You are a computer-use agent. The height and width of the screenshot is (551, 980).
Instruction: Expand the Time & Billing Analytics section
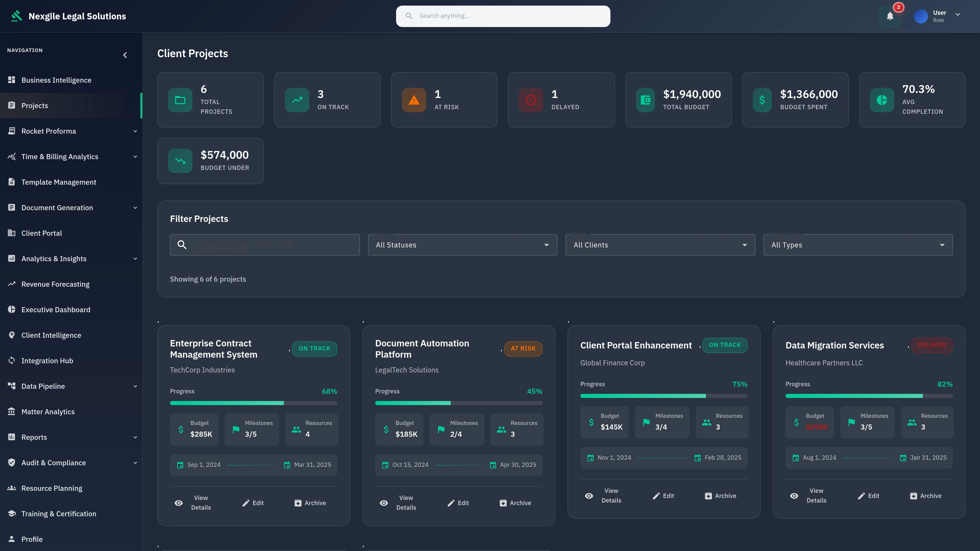coord(60,156)
